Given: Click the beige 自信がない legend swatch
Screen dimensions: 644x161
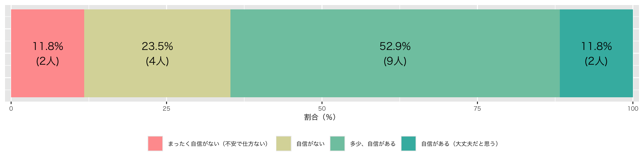Looking at the screenshot, I should [x=283, y=144].
